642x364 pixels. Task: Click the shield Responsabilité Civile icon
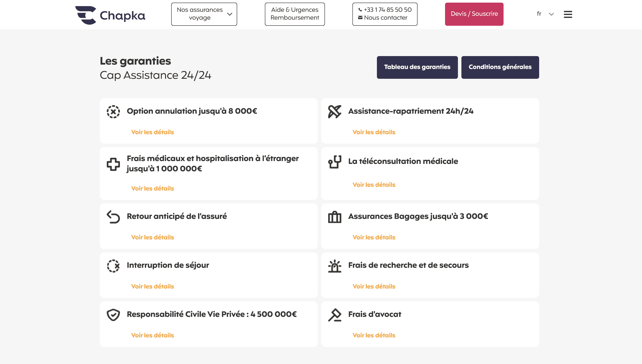coord(113,315)
